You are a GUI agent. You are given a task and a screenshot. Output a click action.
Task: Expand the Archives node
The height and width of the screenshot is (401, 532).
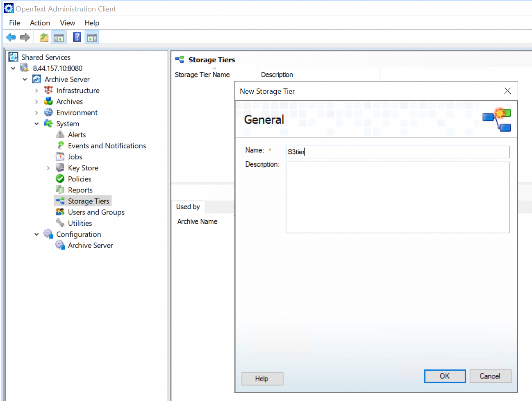[x=36, y=102]
